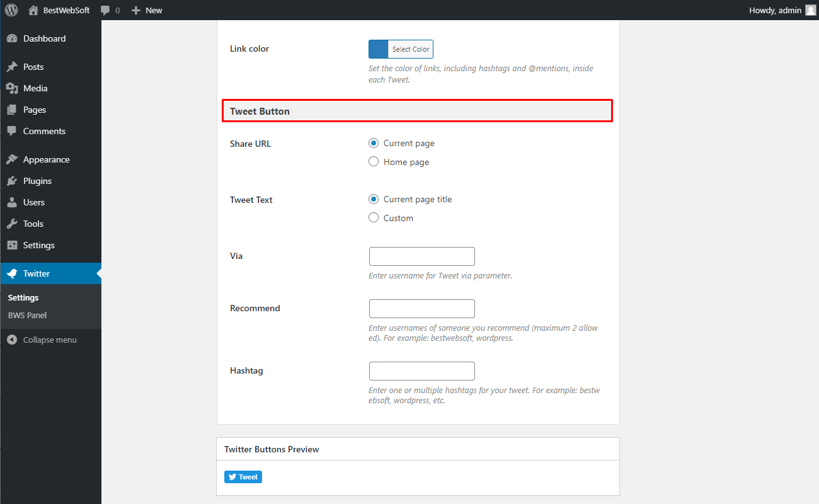Click the Recommend label
Screen dimensions: 819x504
[255, 308]
